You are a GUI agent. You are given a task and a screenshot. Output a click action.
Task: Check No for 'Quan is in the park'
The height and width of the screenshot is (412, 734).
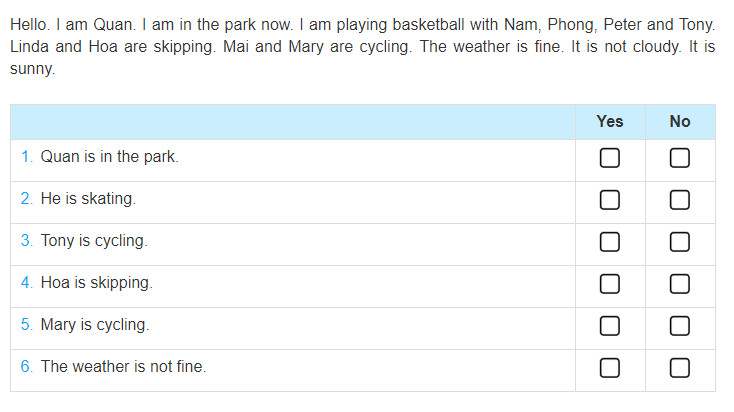680,158
